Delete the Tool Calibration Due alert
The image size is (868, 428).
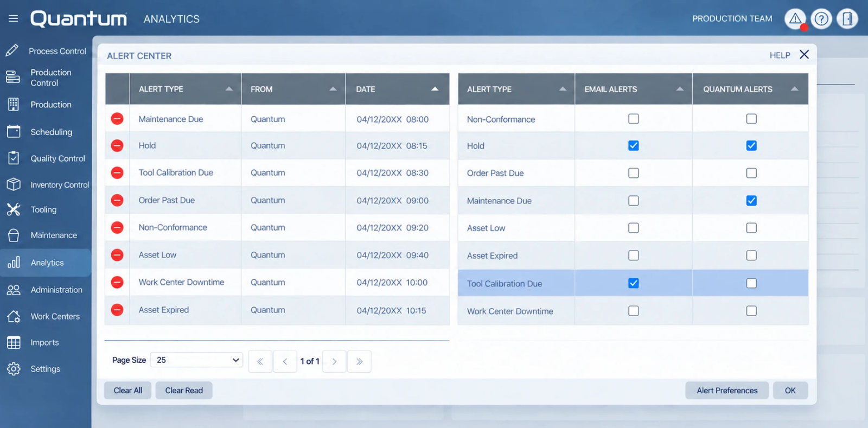click(x=117, y=173)
